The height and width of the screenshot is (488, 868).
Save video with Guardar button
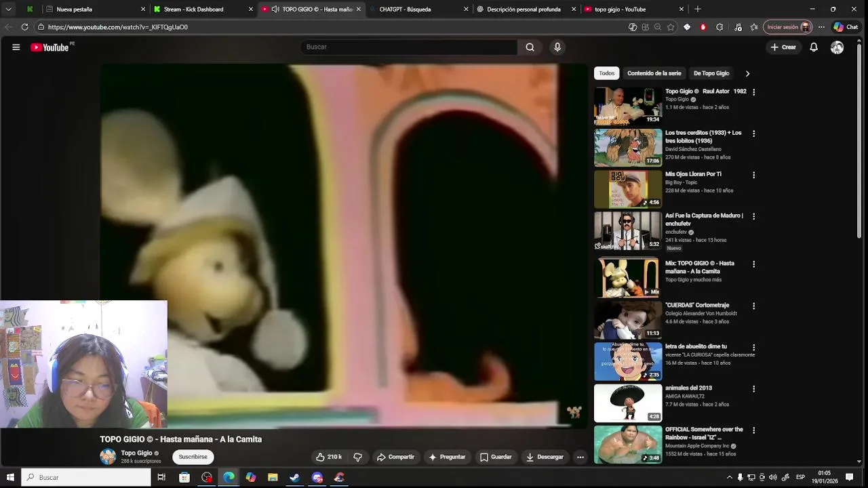coord(496,457)
